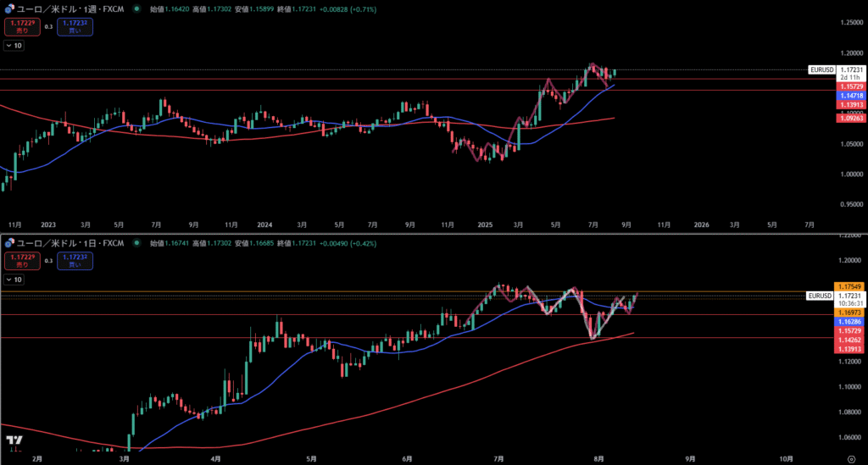Click the 安値1.16685 low value on daily chart

254,243
